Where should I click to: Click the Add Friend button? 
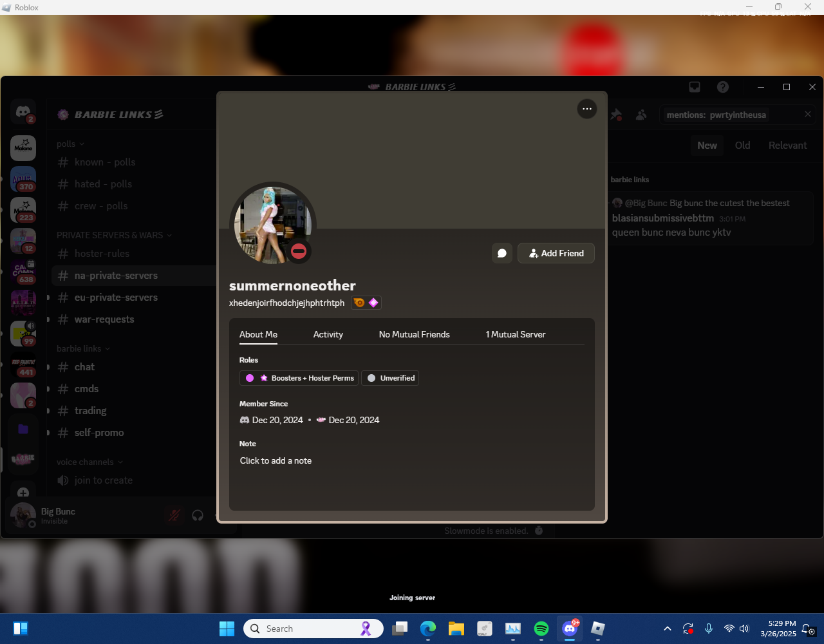click(x=556, y=253)
